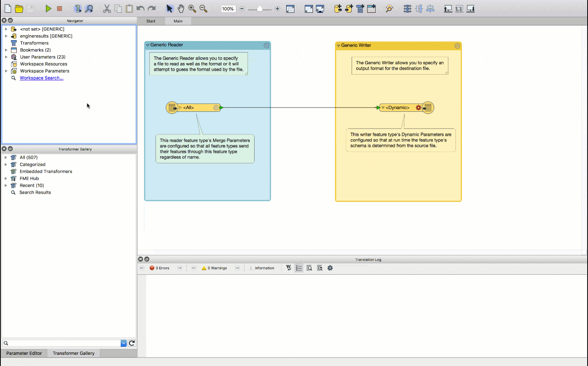Viewport: 588px width, 366px height.
Task: Expand the <not set> [GENERIC] reader node
Action: pyautogui.click(x=6, y=29)
